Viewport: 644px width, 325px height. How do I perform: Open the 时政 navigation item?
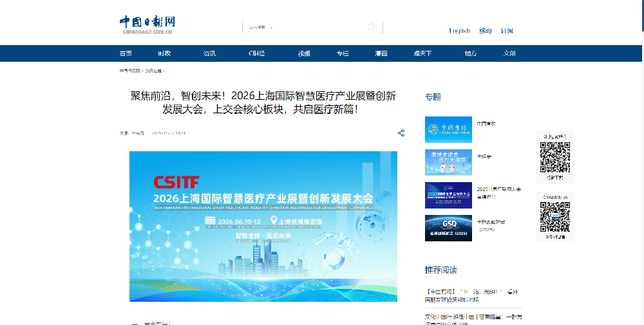[x=164, y=53]
